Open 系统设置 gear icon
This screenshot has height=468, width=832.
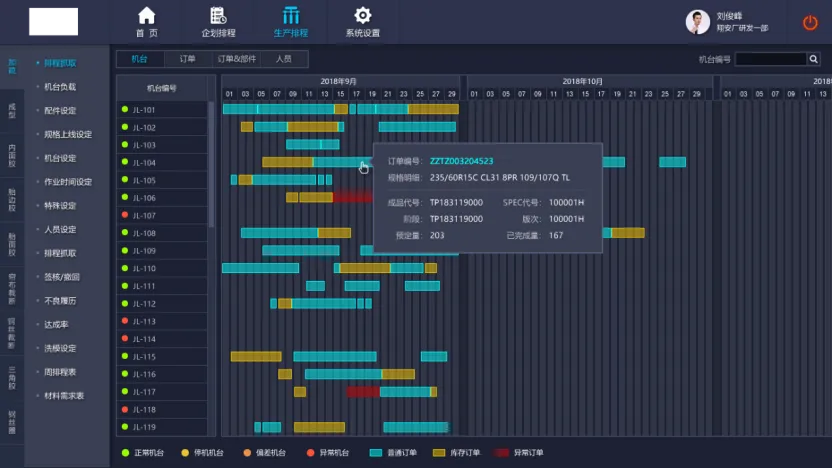363,16
